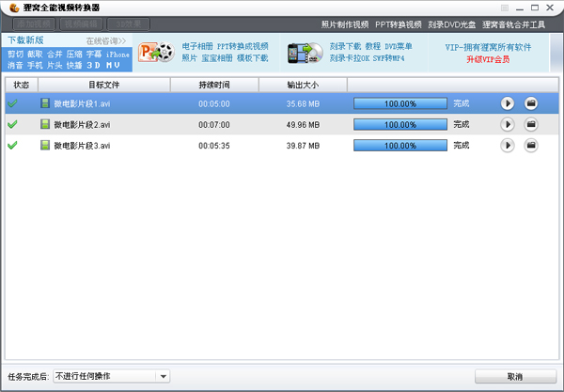This screenshot has width=564, height=392.
Task: Click the 教程 link
Action: [373, 46]
